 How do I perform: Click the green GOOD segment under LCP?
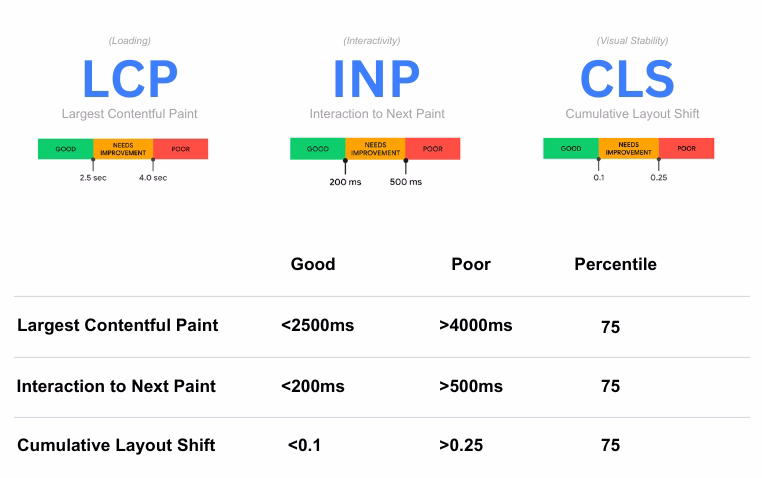65,149
